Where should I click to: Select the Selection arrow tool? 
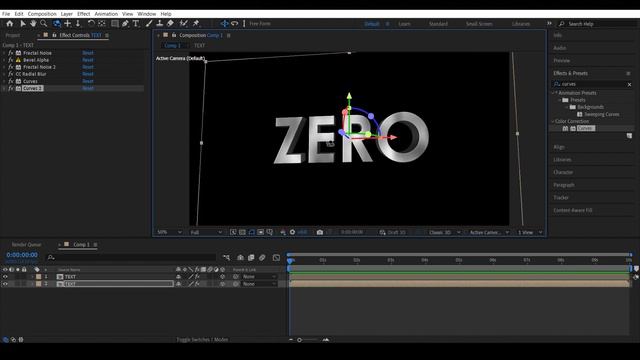pos(23,24)
